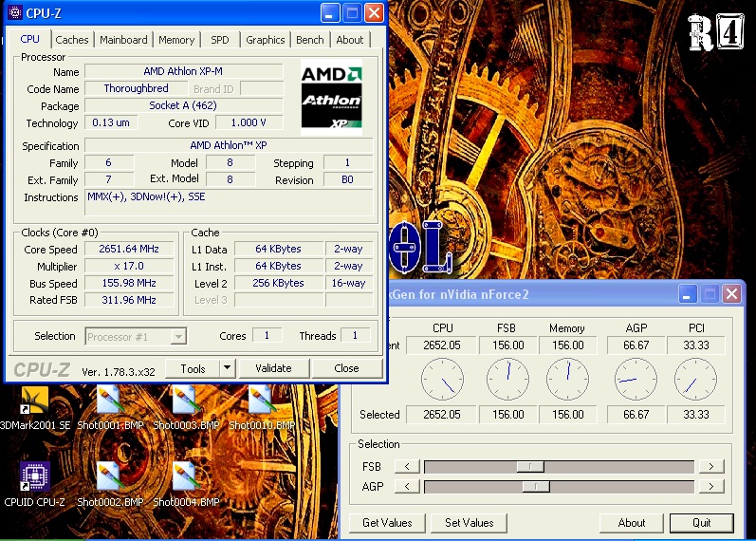Viewport: 756px width, 541px height.
Task: Click the PCI clock gauge dial
Action: click(695, 380)
